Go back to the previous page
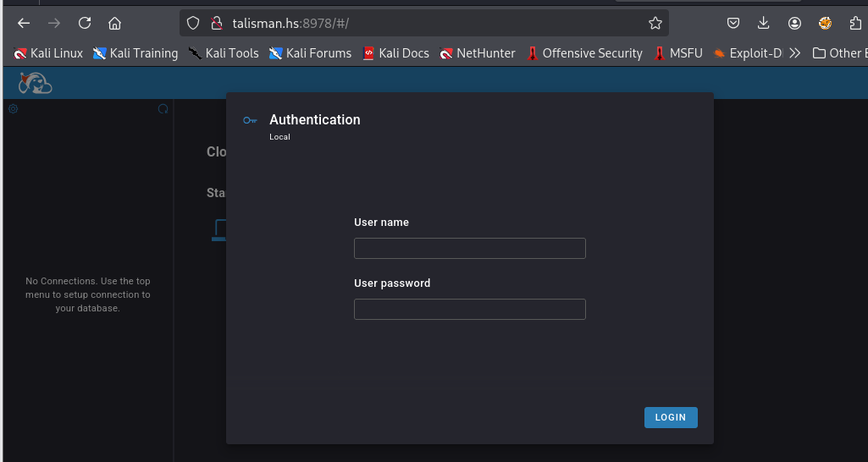The width and height of the screenshot is (868, 462). (24, 23)
